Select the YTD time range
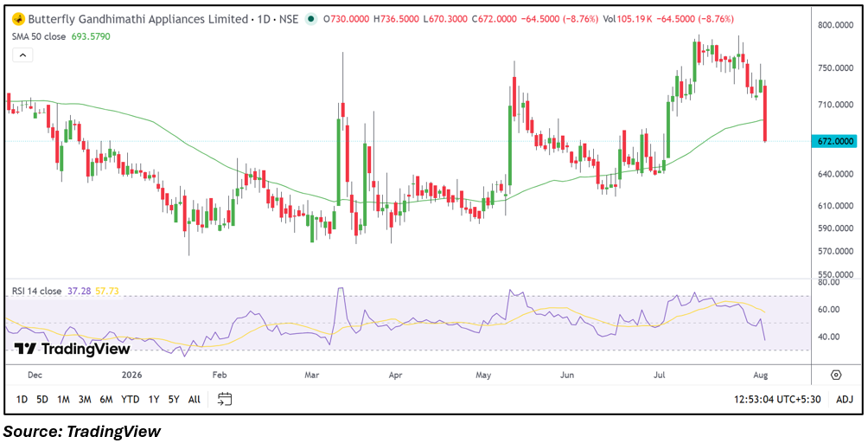 click(130, 399)
